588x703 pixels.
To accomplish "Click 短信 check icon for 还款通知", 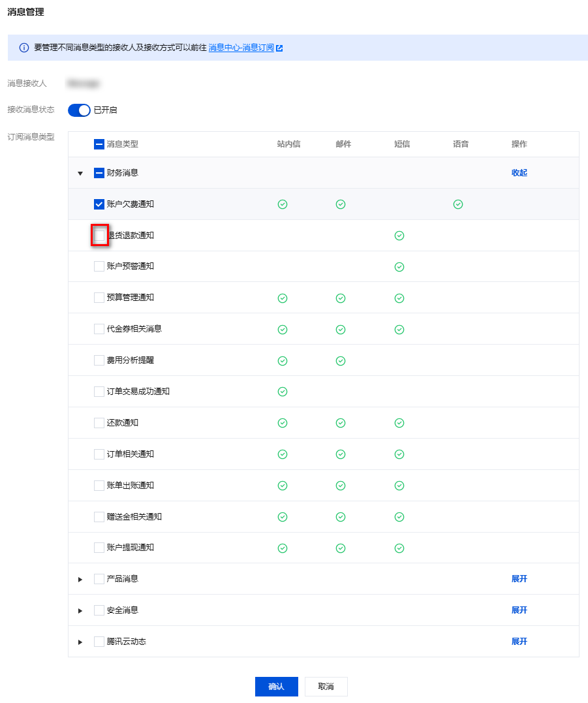I will (399, 423).
